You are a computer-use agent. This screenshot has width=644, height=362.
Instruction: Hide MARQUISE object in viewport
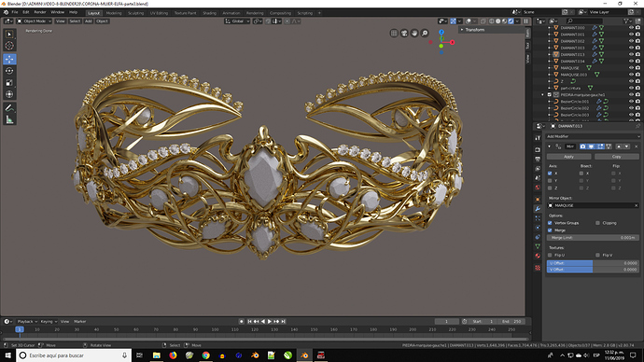pos(631,68)
